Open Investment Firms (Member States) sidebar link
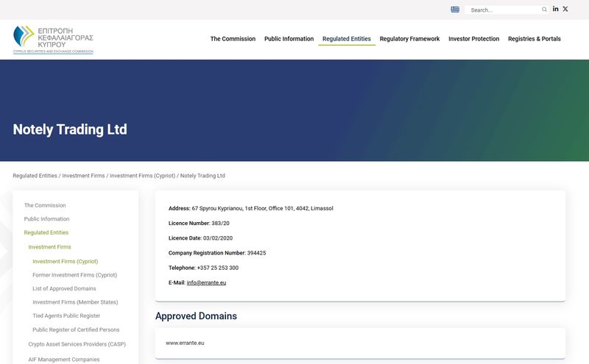This screenshot has width=589, height=364. click(x=75, y=302)
